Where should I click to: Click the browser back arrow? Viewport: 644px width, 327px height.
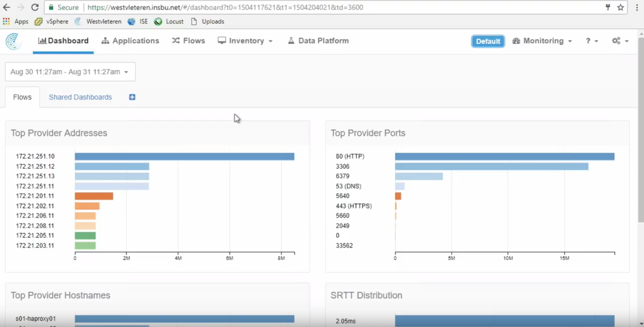[7, 7]
